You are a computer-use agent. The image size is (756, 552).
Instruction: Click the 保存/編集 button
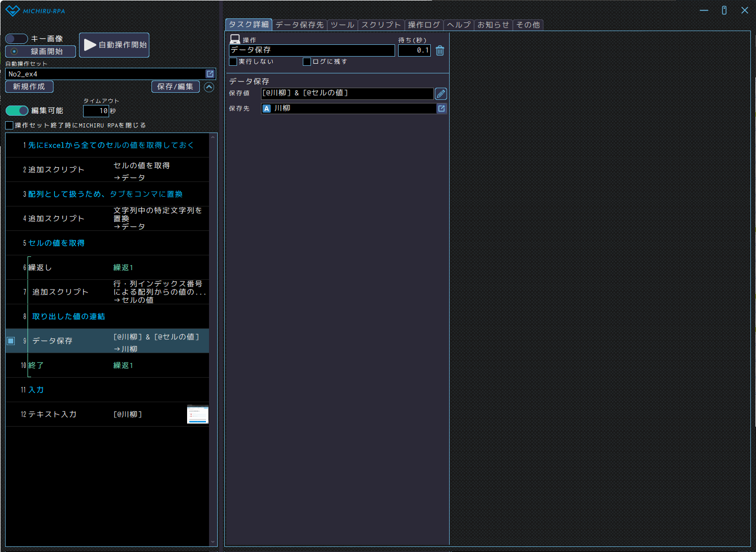tap(175, 87)
